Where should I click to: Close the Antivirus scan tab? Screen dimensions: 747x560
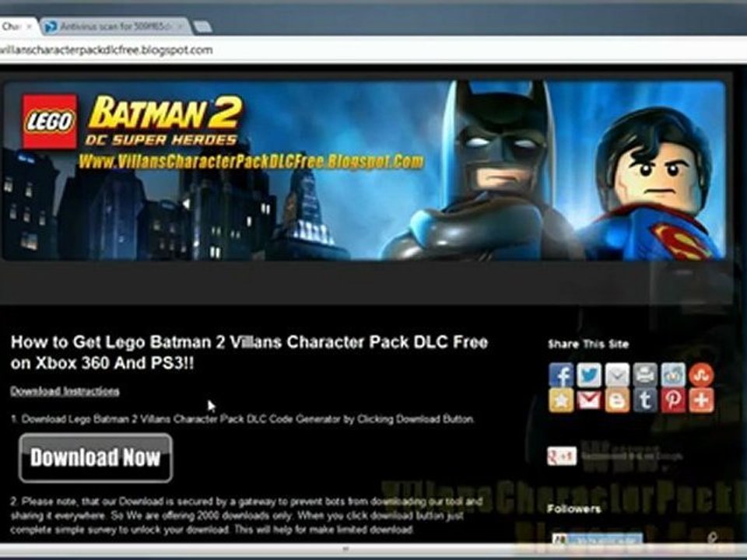(181, 26)
